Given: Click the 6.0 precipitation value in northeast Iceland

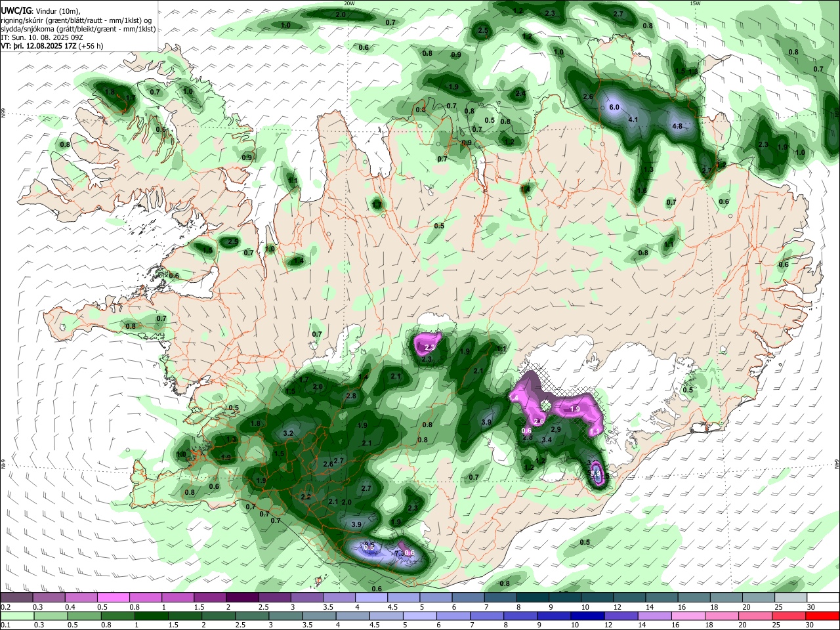Looking at the screenshot, I should click(x=614, y=107).
